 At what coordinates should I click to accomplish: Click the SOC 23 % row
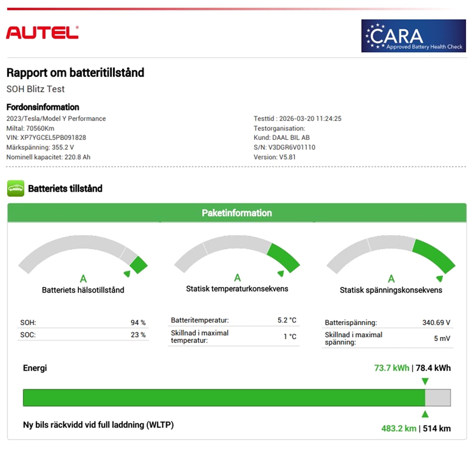point(83,335)
